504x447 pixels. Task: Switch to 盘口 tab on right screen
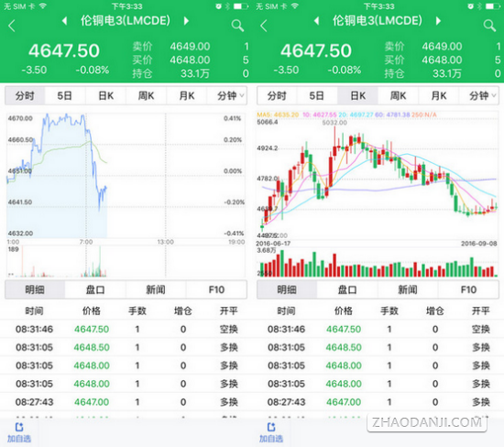point(347,289)
